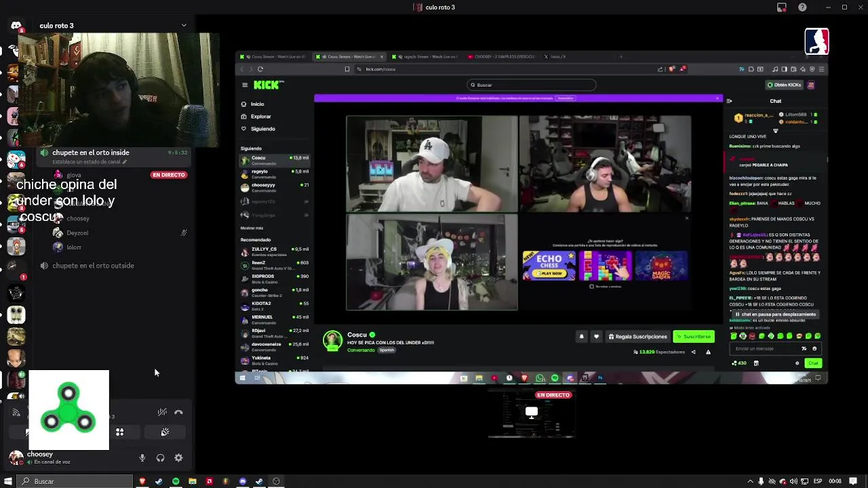Screen dimensions: 868x488
Task: Open the small EN DIRECTO stream preview thumbnail
Action: (532, 414)
